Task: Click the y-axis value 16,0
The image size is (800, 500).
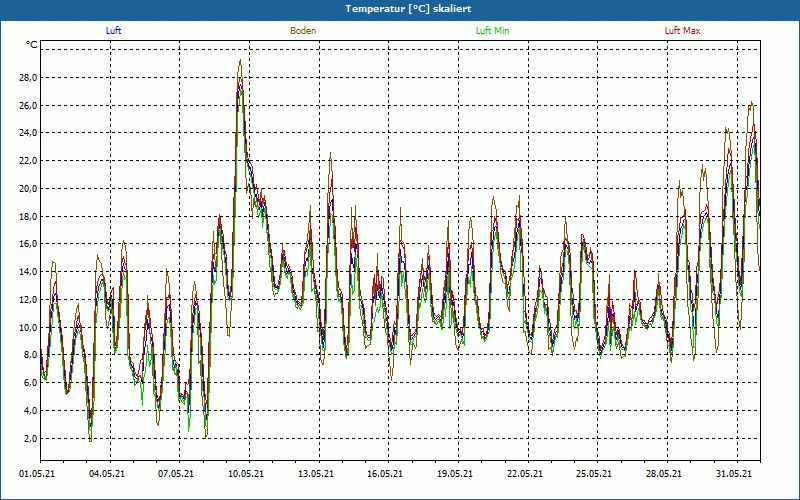Action: [x=28, y=244]
